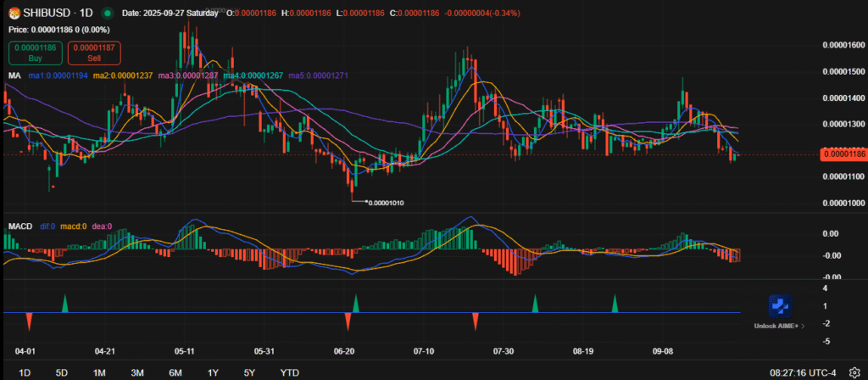Screen dimensions: 868x380
Task: Click the red sell signal marker near 04-01
Action: point(29,321)
